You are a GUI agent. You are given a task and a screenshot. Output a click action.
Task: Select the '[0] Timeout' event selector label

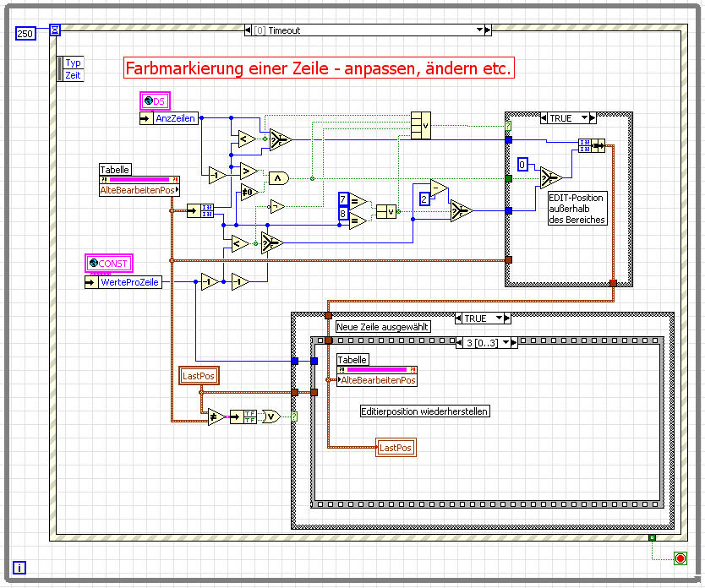click(x=277, y=30)
